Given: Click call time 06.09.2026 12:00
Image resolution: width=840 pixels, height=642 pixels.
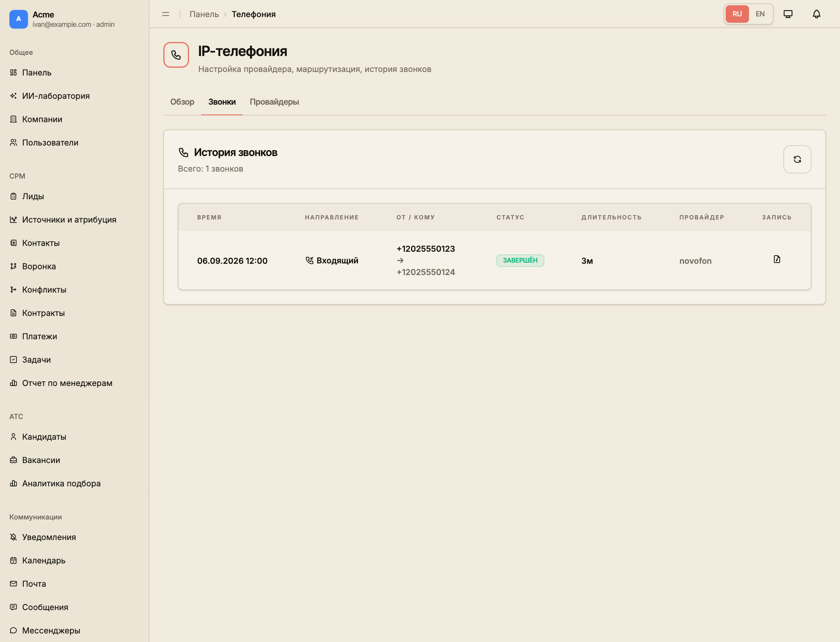Looking at the screenshot, I should tap(232, 261).
